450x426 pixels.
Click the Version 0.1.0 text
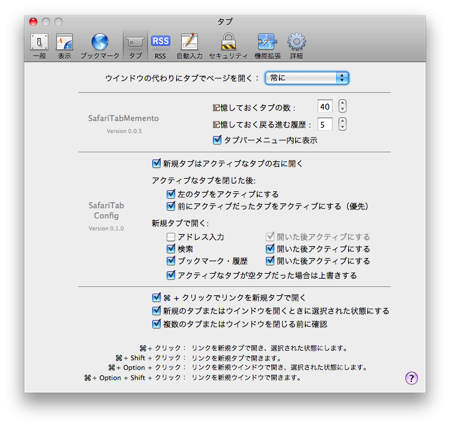point(106,228)
